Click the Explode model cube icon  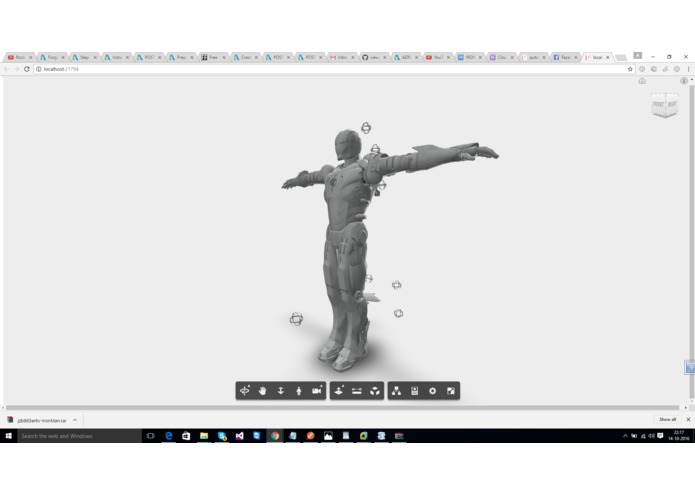click(375, 391)
